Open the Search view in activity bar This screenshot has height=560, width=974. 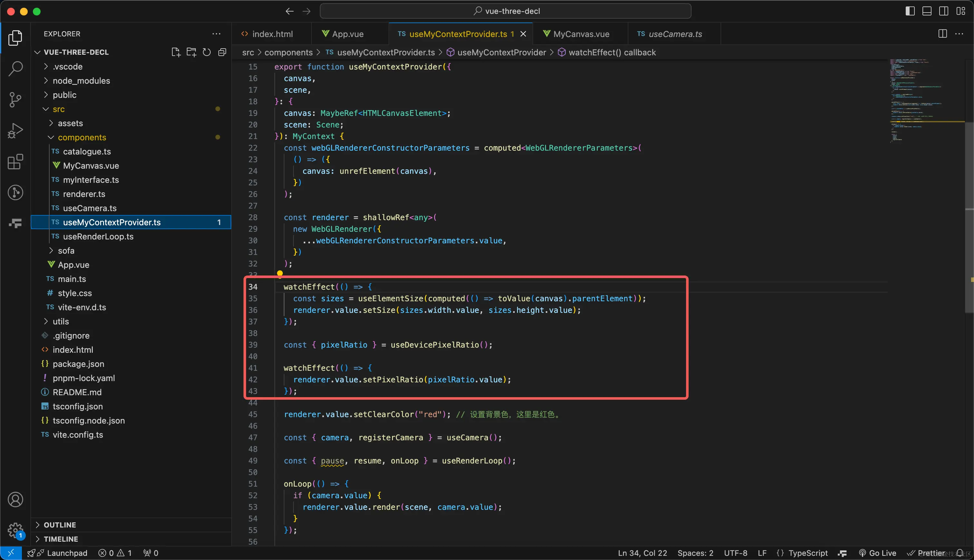(15, 69)
